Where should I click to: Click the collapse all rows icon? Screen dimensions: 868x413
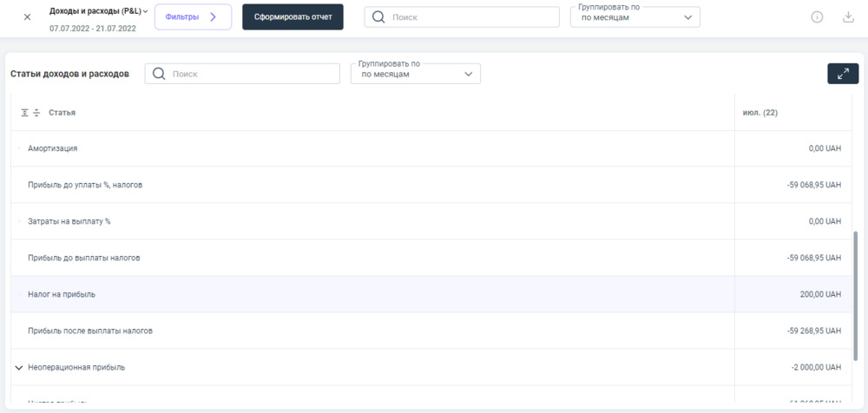[x=36, y=113]
